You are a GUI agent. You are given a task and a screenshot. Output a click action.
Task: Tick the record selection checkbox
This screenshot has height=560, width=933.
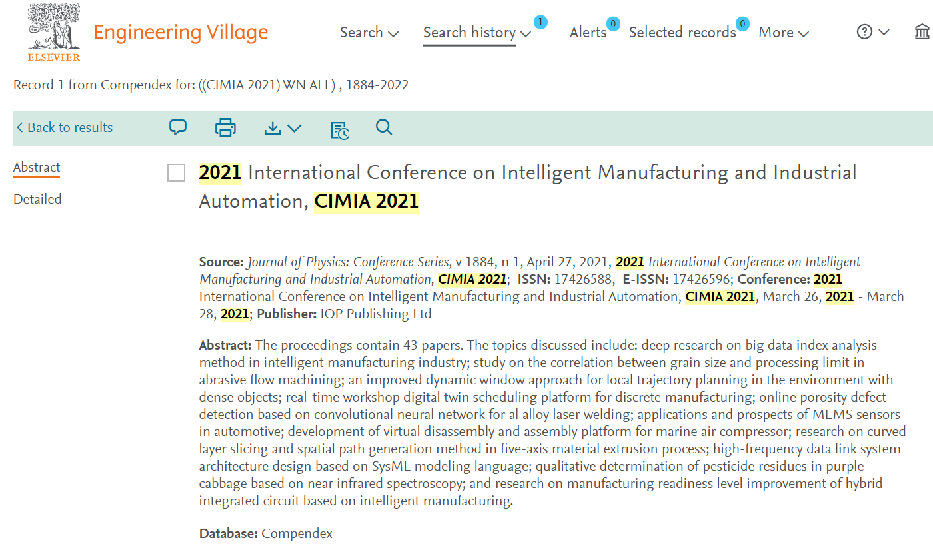click(x=176, y=173)
